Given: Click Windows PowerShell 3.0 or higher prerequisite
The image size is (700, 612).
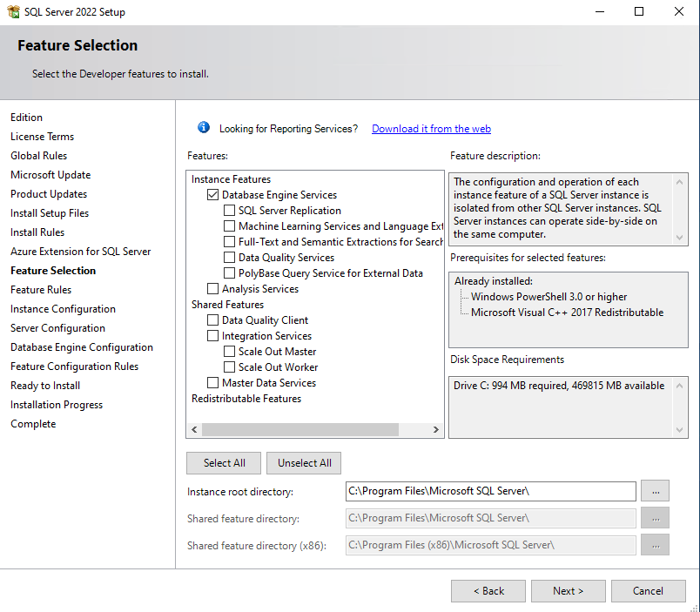Looking at the screenshot, I should pos(549,297).
